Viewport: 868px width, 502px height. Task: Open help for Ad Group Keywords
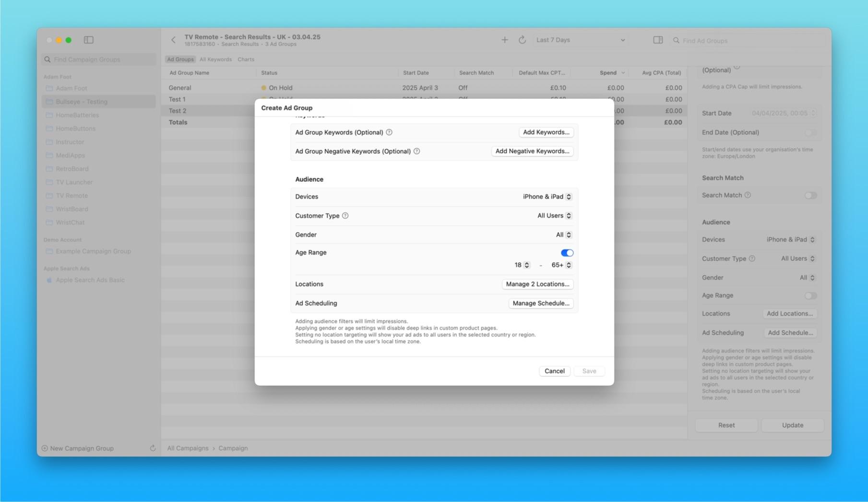pyautogui.click(x=389, y=132)
